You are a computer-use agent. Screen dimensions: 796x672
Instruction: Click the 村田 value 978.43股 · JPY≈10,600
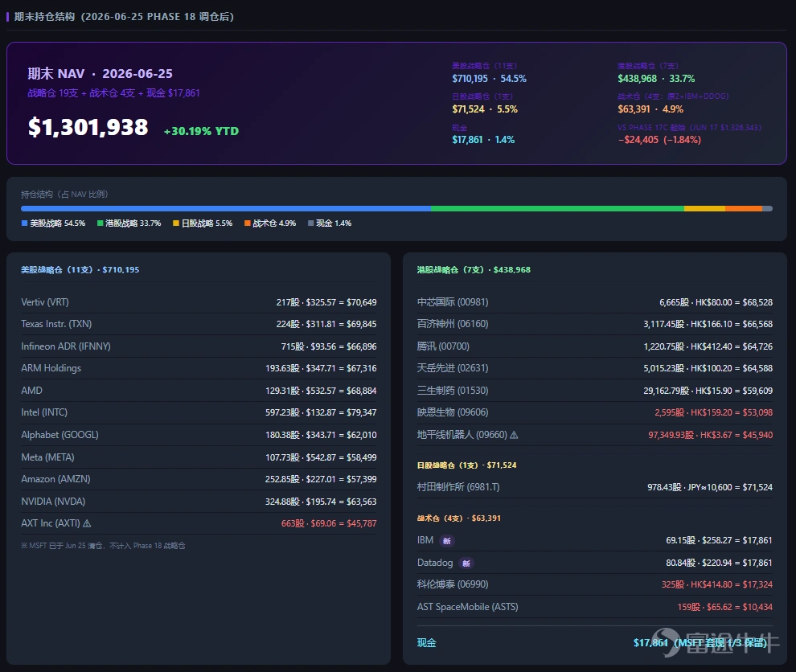(x=710, y=487)
